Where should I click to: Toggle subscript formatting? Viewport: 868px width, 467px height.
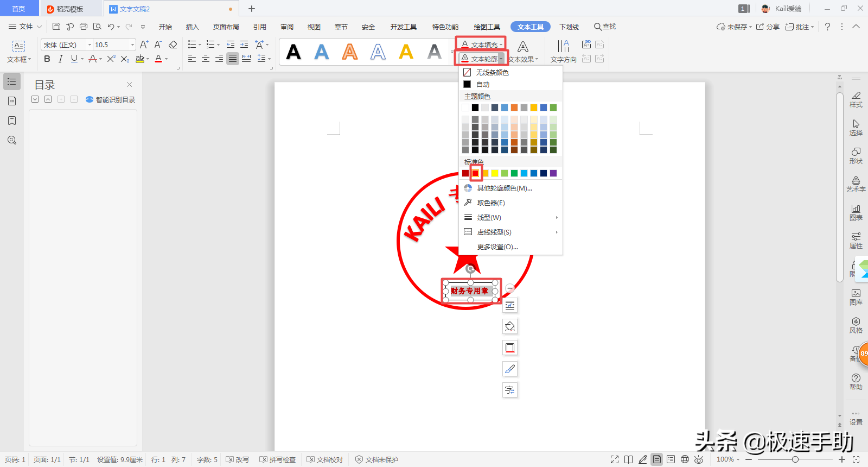point(125,59)
